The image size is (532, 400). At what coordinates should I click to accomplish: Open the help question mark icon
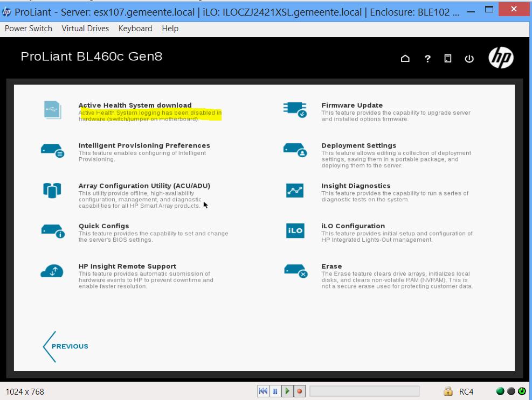click(427, 59)
